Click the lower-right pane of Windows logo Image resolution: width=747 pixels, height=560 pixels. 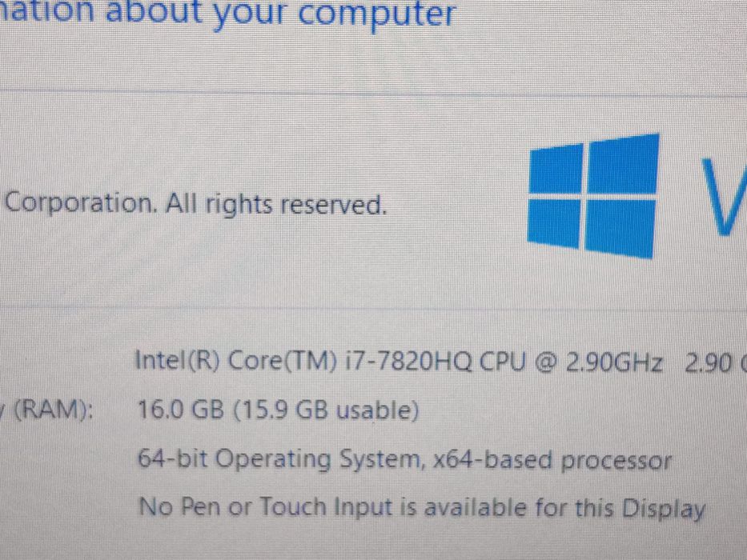tap(620, 228)
